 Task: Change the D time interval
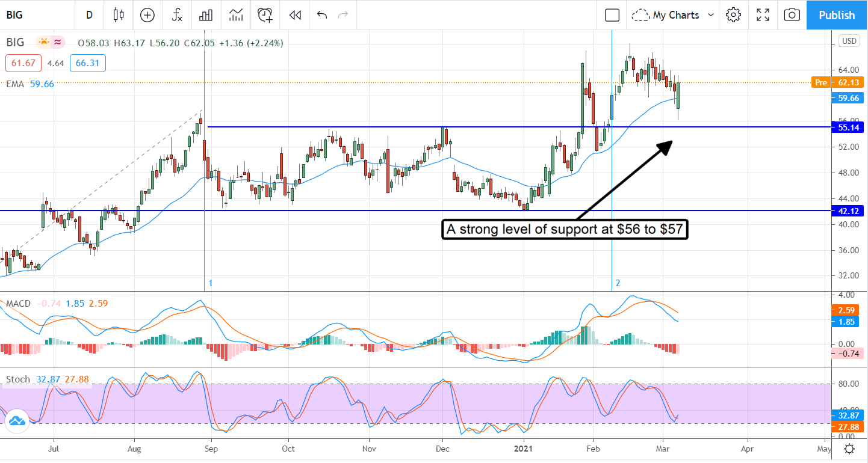pyautogui.click(x=89, y=15)
